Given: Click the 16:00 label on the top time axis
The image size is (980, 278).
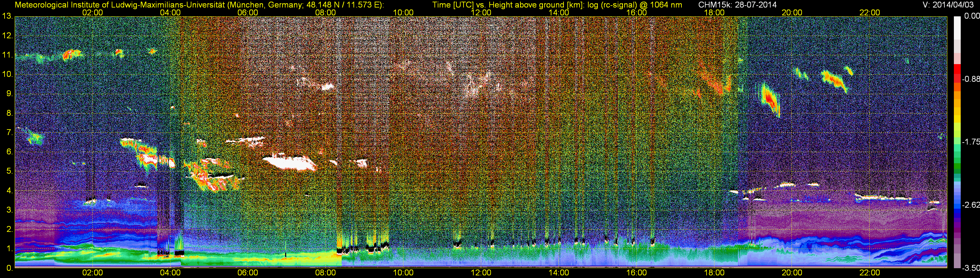Looking at the screenshot, I should [x=636, y=12].
